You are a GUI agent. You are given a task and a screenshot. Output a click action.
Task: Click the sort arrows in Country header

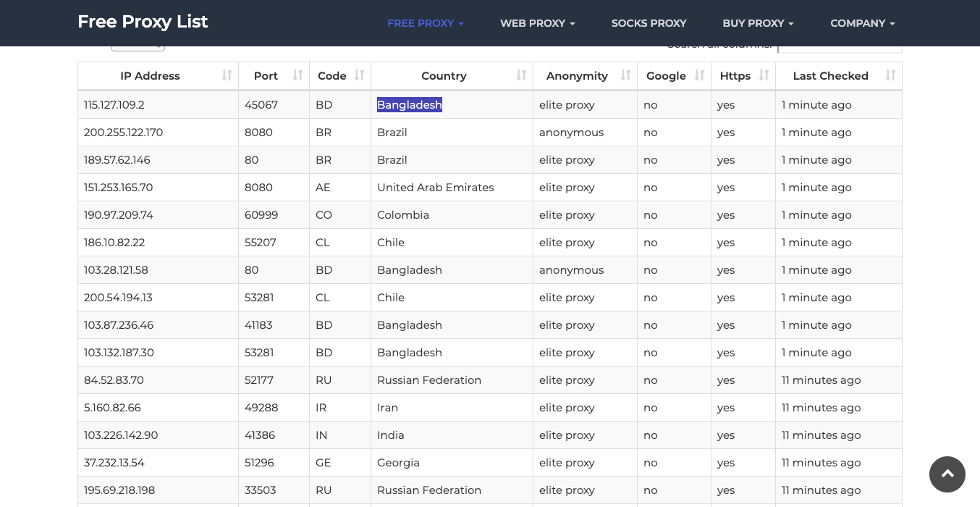[522, 75]
